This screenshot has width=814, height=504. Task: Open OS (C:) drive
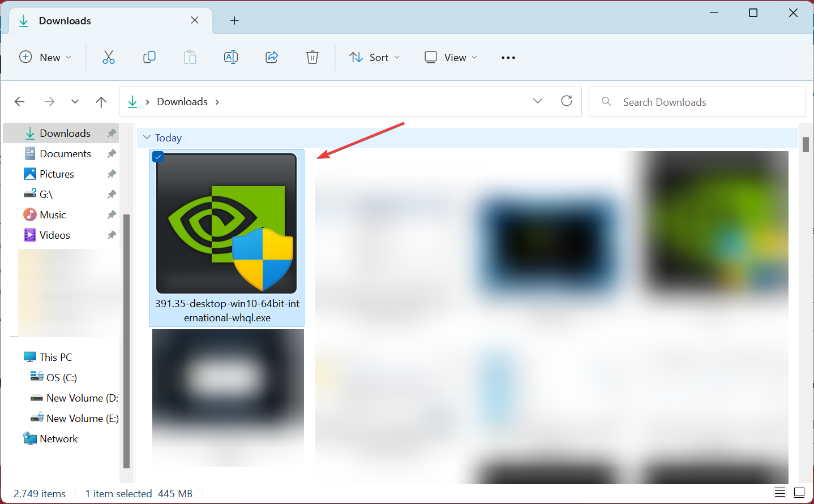pyautogui.click(x=62, y=378)
